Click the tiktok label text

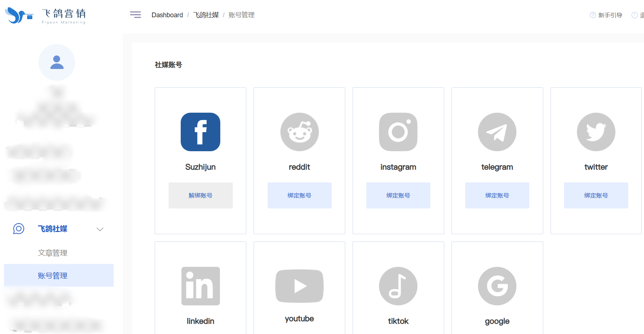tap(398, 321)
